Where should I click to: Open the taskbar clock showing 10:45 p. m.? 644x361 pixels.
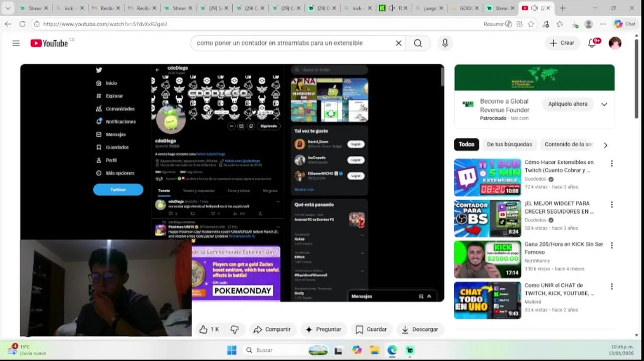(x=622, y=350)
